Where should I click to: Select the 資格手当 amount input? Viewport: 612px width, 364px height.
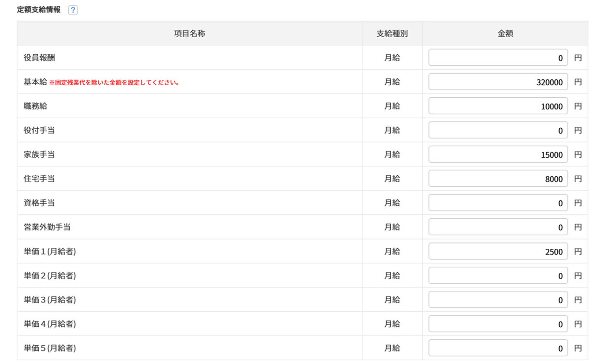point(498,203)
